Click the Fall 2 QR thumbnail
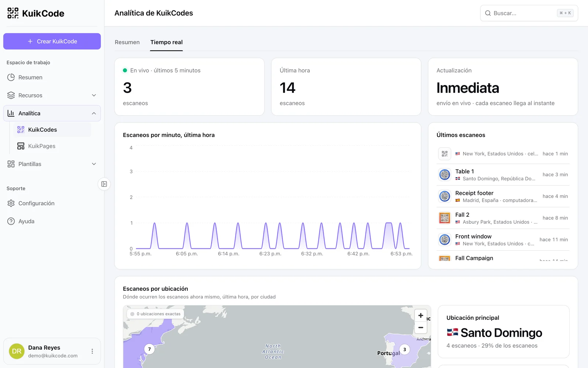Screen dimensions: 588x368 click(445, 218)
